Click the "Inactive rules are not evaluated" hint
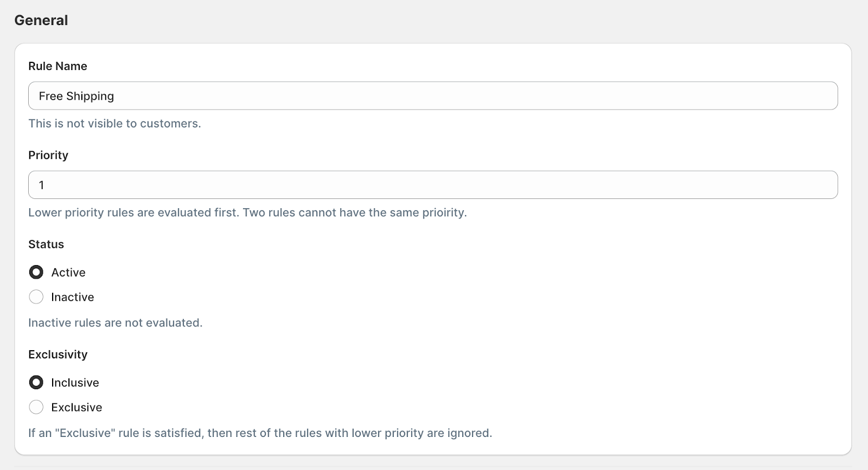 click(x=115, y=323)
